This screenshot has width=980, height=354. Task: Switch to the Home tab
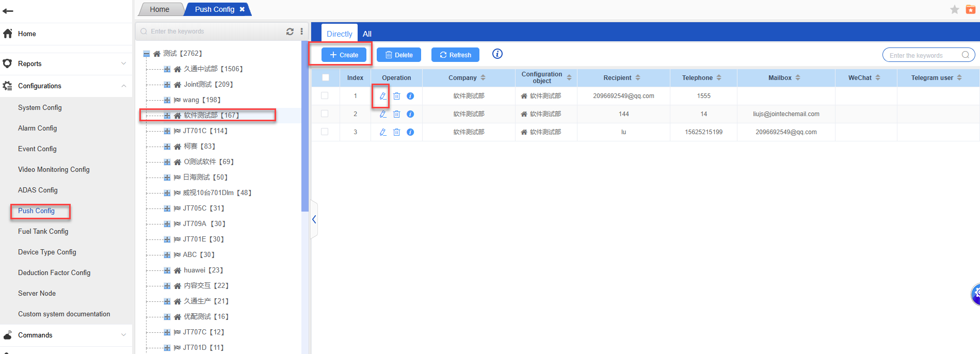click(159, 9)
